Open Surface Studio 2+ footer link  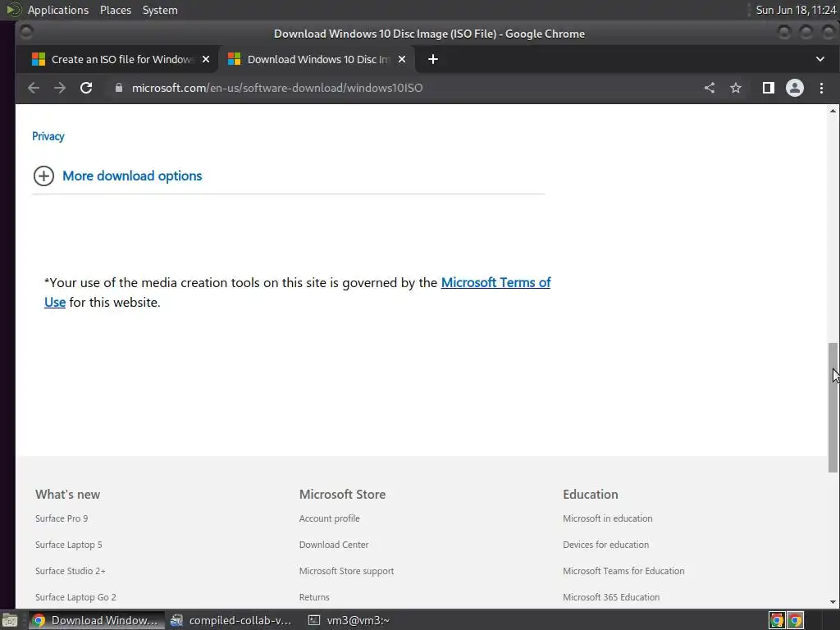point(71,571)
